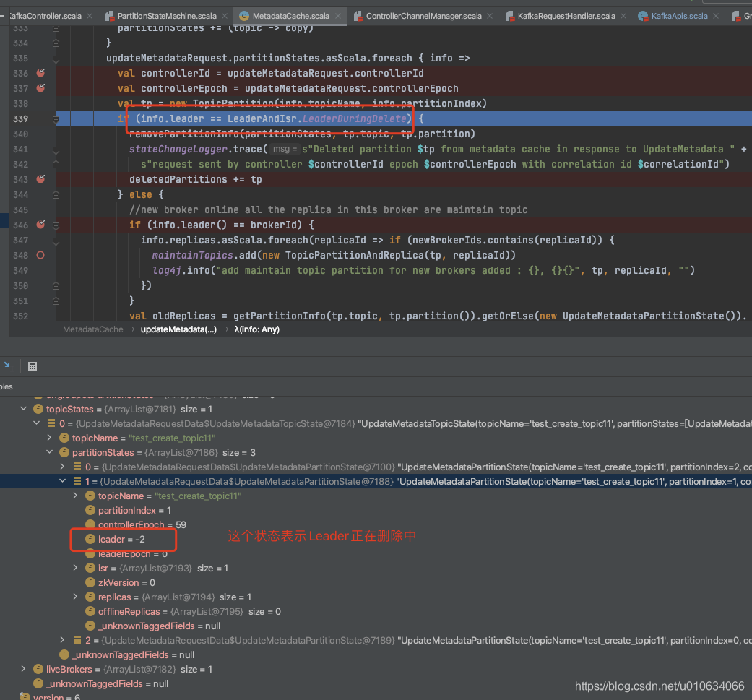
Task: Switch to the PartitionStateMachine.scala tab
Action: click(166, 16)
